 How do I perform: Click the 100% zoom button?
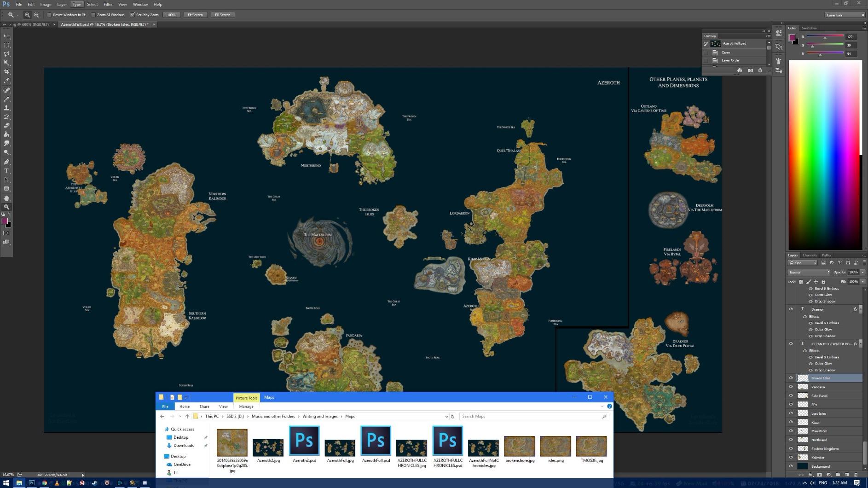(171, 15)
